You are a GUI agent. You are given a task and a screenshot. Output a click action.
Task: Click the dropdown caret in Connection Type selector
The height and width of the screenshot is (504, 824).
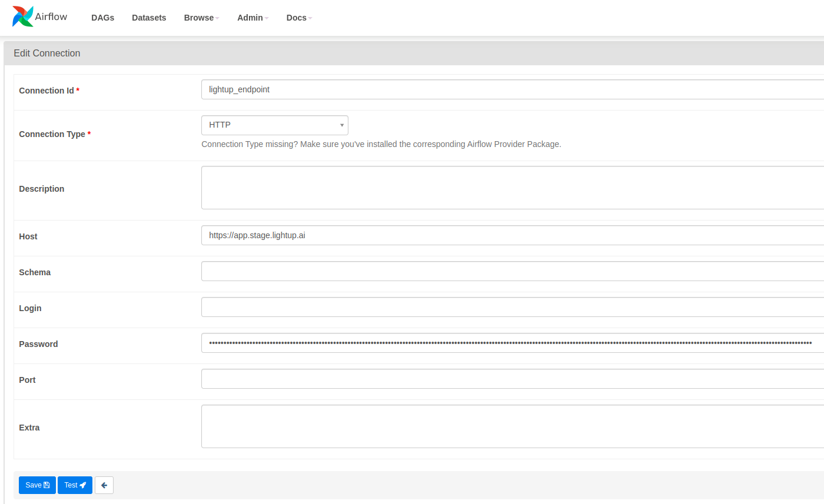(341, 125)
